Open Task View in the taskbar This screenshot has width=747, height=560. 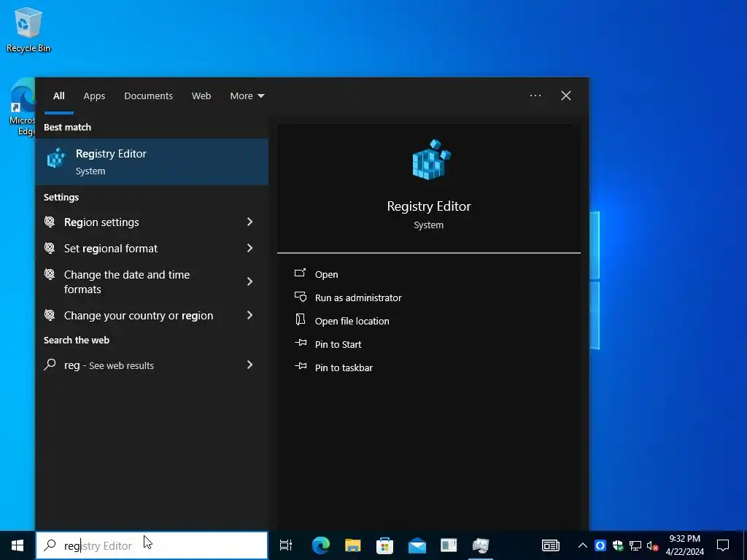[x=286, y=545]
